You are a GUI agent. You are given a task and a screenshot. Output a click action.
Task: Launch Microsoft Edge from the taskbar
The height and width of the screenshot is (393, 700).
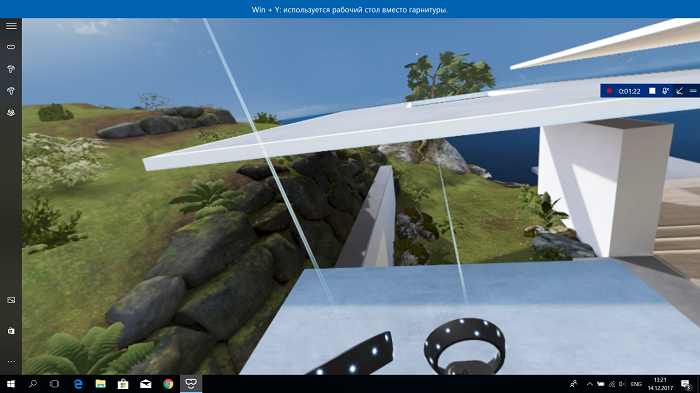click(78, 384)
